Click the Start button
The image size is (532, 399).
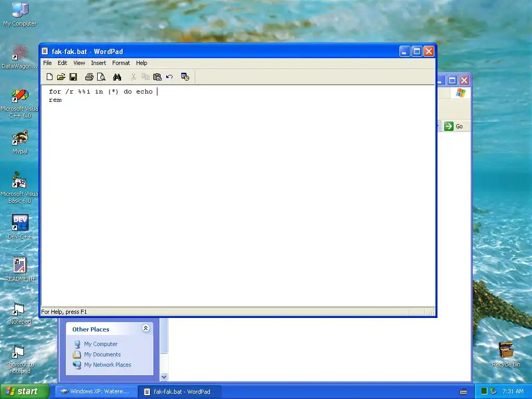coord(24,391)
